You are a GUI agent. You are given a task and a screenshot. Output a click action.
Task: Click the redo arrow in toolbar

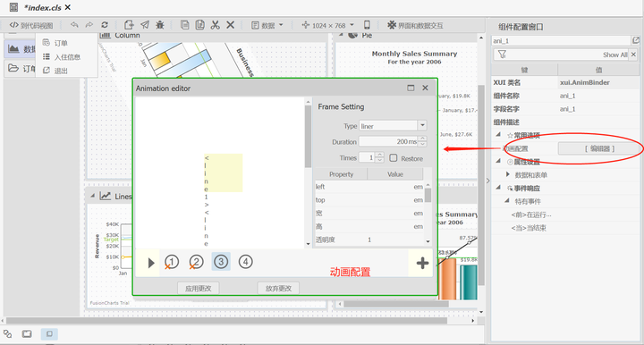[x=89, y=25]
